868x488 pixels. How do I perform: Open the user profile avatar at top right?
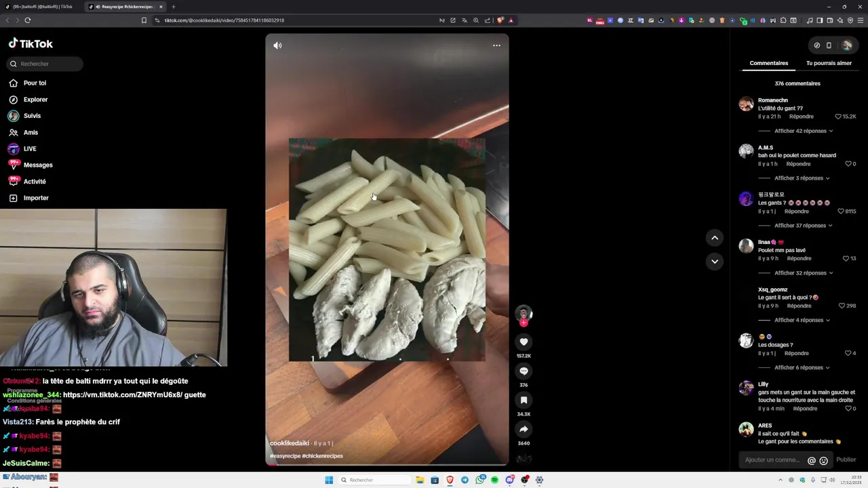click(x=847, y=45)
